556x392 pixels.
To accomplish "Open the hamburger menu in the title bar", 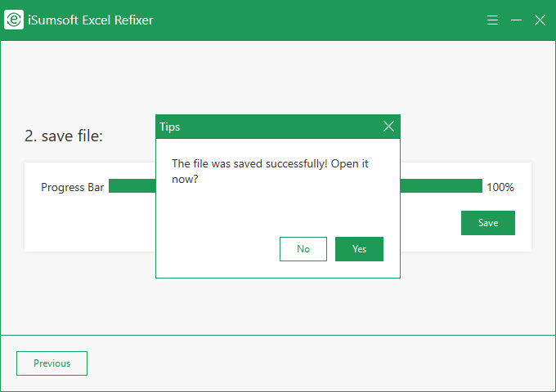I will (492, 20).
